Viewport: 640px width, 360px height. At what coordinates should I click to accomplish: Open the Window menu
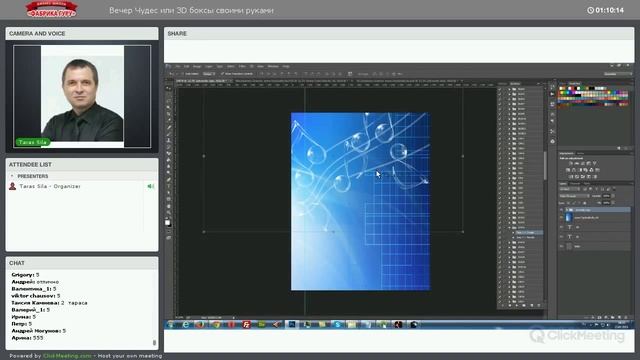coord(273,66)
